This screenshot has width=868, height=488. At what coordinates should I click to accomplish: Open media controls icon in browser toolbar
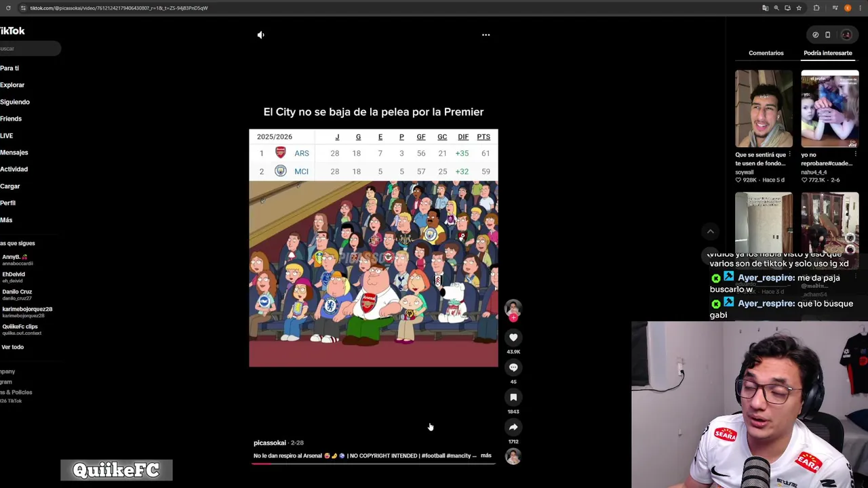click(x=835, y=8)
